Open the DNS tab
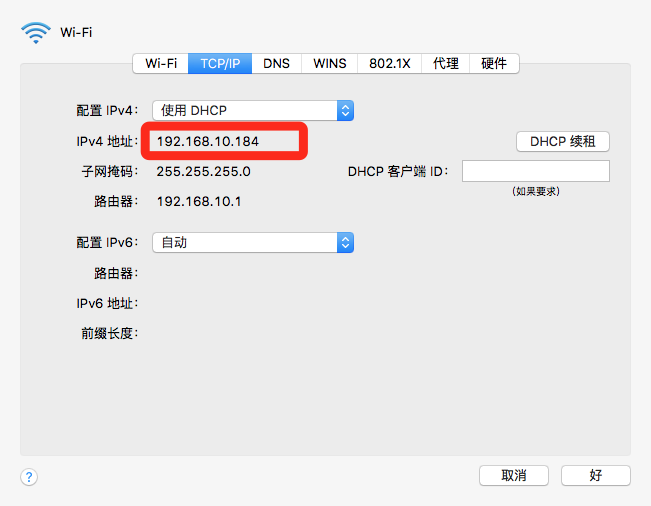 276,63
